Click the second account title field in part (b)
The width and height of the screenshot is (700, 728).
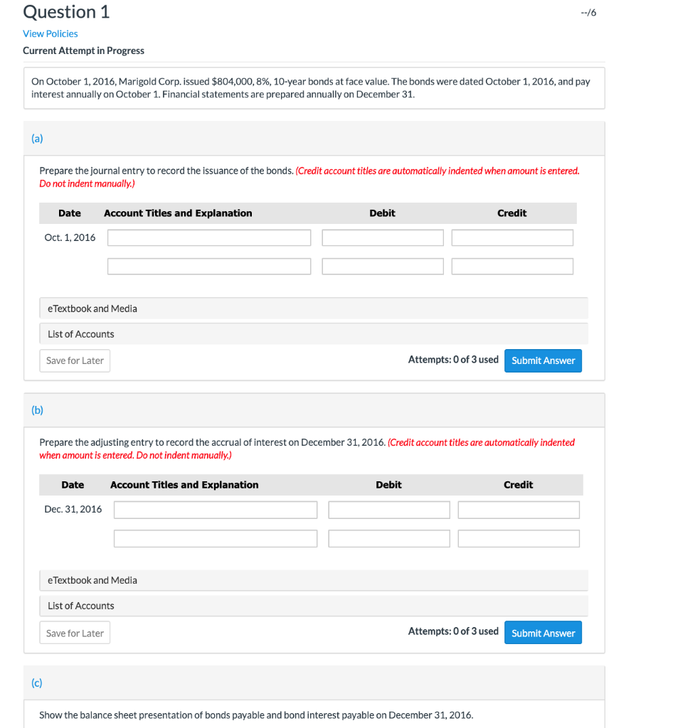click(x=215, y=538)
